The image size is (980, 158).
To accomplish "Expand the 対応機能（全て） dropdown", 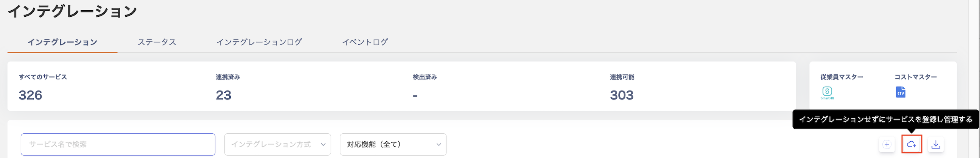I will pos(393,144).
